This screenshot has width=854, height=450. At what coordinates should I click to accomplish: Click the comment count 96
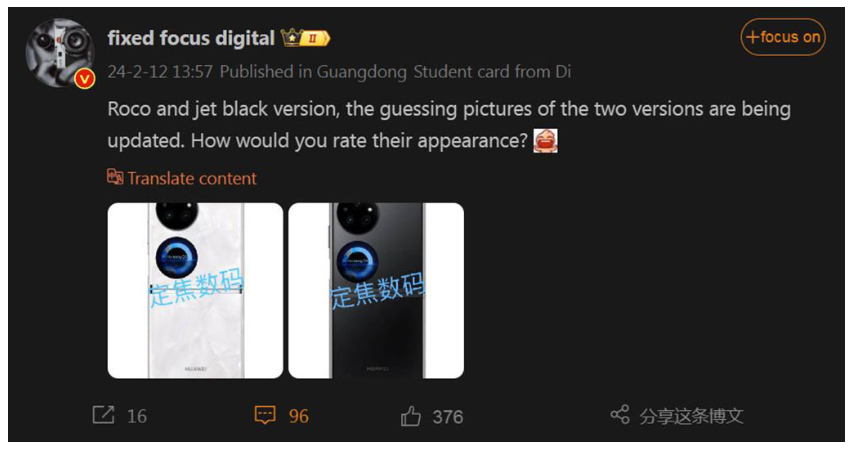coord(298,416)
